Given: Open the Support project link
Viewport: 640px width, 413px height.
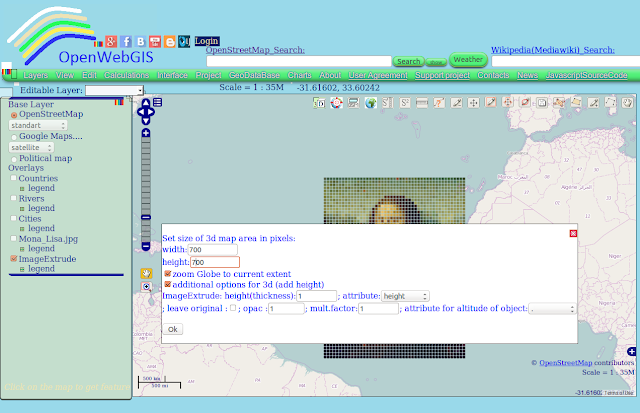Looking at the screenshot, I should pyautogui.click(x=442, y=75).
